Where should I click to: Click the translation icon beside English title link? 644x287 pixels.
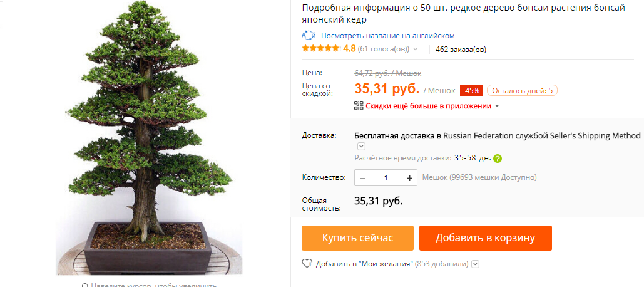(309, 36)
